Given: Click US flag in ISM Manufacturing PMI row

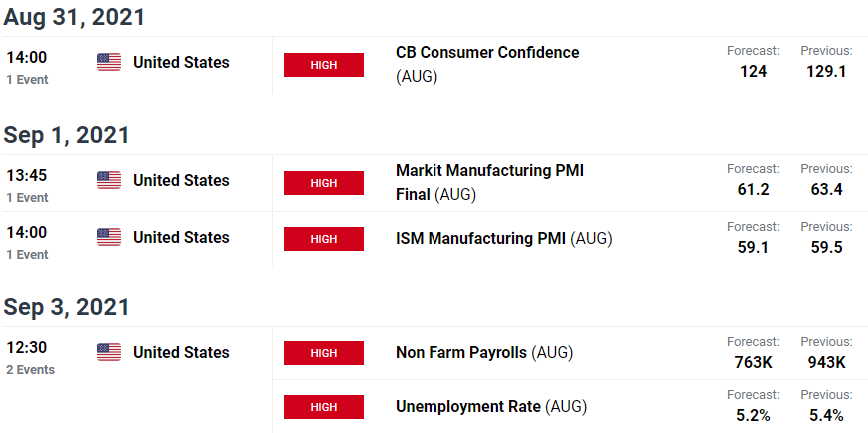Looking at the screenshot, I should [x=109, y=237].
